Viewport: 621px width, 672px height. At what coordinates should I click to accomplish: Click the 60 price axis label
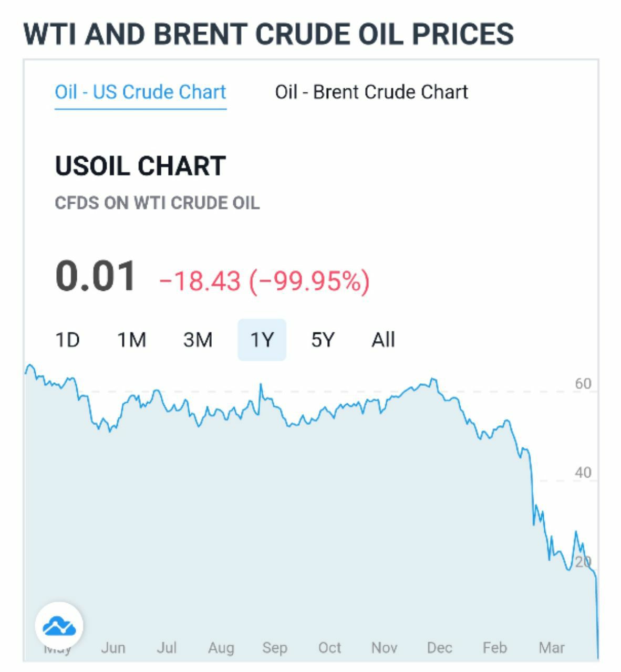583,383
